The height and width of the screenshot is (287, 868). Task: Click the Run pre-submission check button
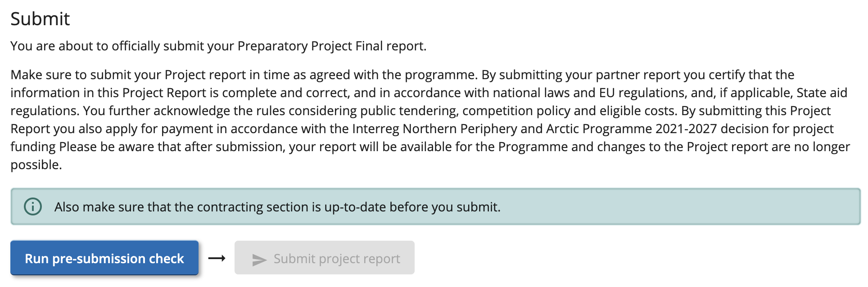point(104,258)
